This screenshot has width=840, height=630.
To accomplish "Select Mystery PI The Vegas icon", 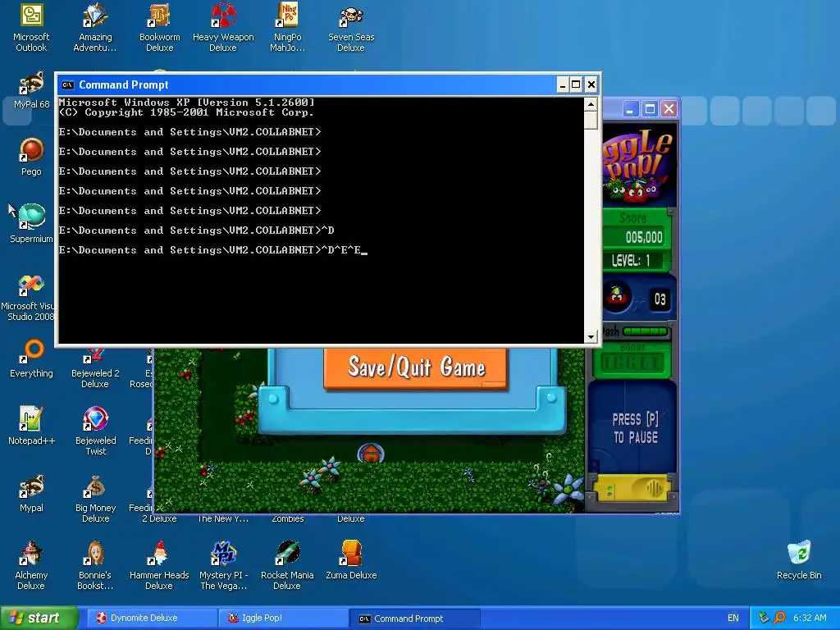I will tap(223, 566).
